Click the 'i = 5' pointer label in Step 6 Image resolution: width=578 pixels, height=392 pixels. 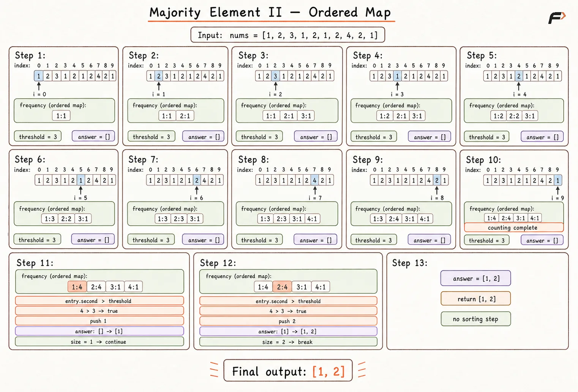pos(80,198)
